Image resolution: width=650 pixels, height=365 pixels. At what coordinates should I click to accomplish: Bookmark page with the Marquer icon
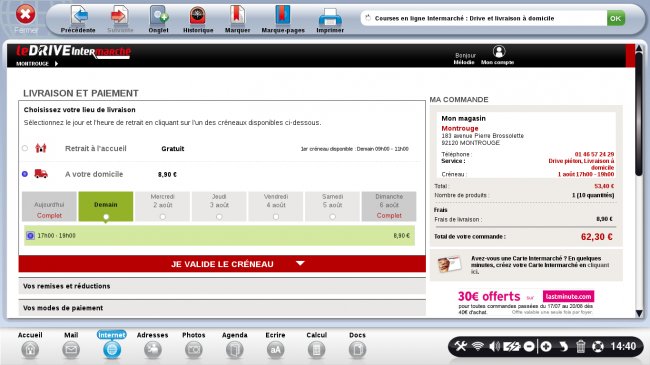(238, 16)
